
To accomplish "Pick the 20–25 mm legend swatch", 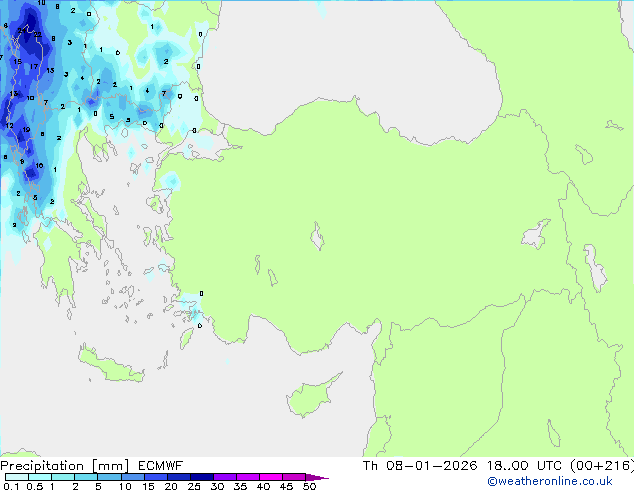I will pos(178,477).
